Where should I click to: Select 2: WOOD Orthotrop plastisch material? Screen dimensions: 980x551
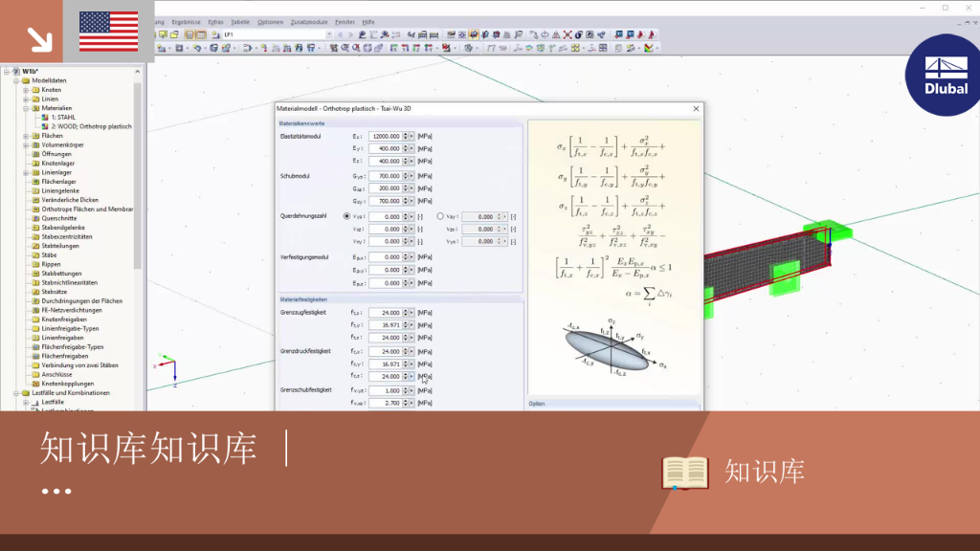click(91, 126)
